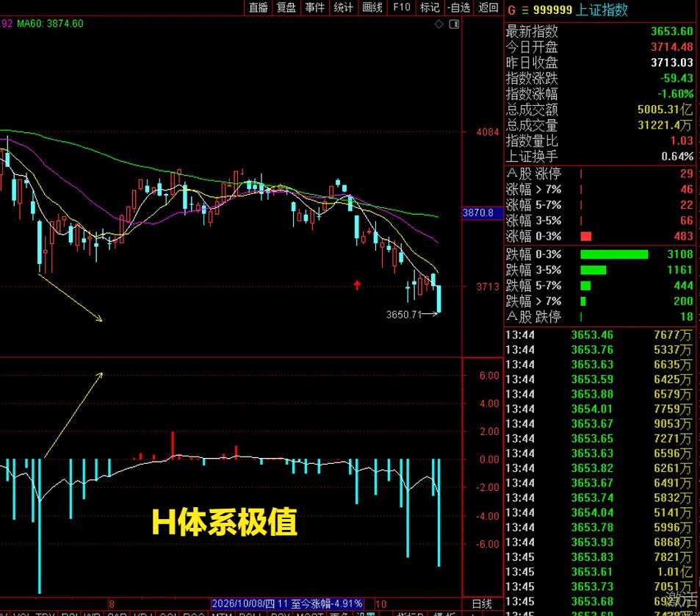
Task: Activate the 画线 drawing tool
Action: [x=372, y=7]
